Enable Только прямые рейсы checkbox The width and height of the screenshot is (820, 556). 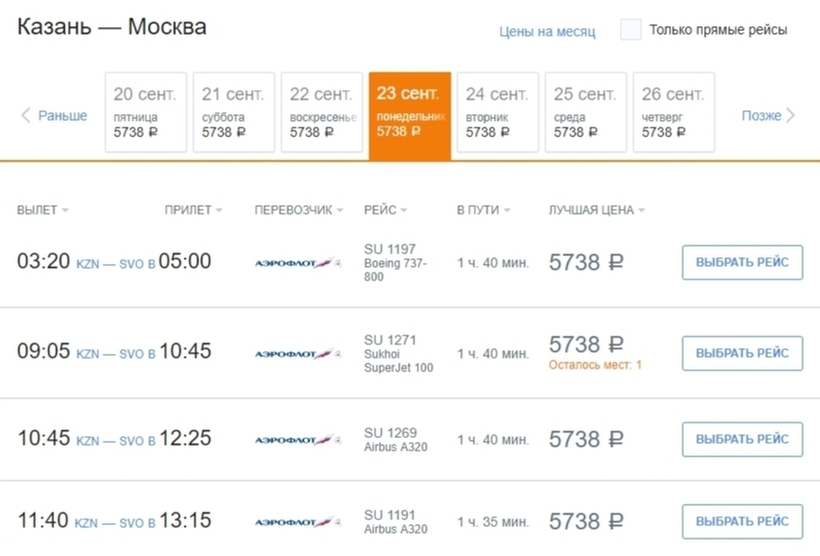pyautogui.click(x=630, y=30)
